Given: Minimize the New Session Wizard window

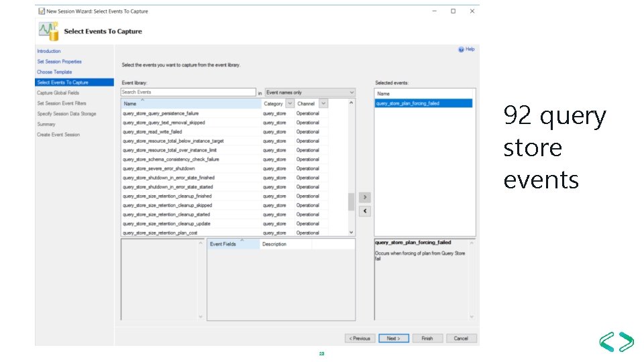Looking at the screenshot, I should click(x=435, y=11).
